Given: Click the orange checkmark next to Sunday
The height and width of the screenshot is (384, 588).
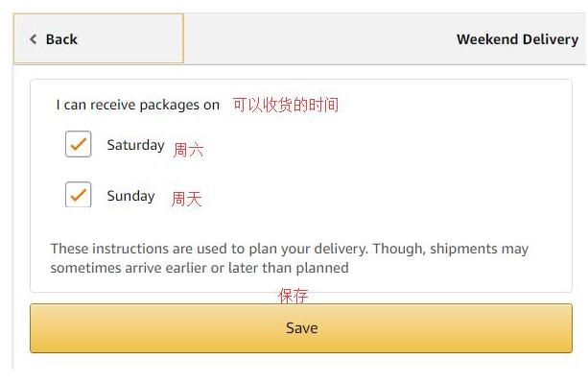Looking at the screenshot, I should coord(79,194).
